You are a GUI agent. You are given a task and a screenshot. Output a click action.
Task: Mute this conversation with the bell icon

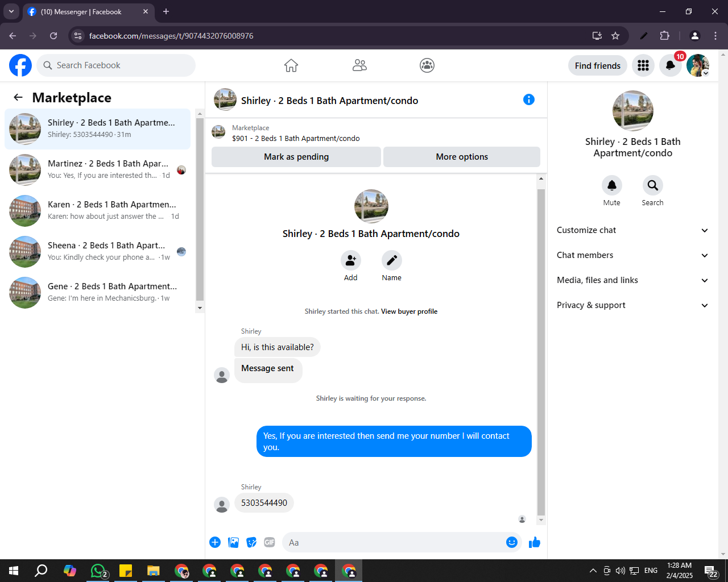612,185
